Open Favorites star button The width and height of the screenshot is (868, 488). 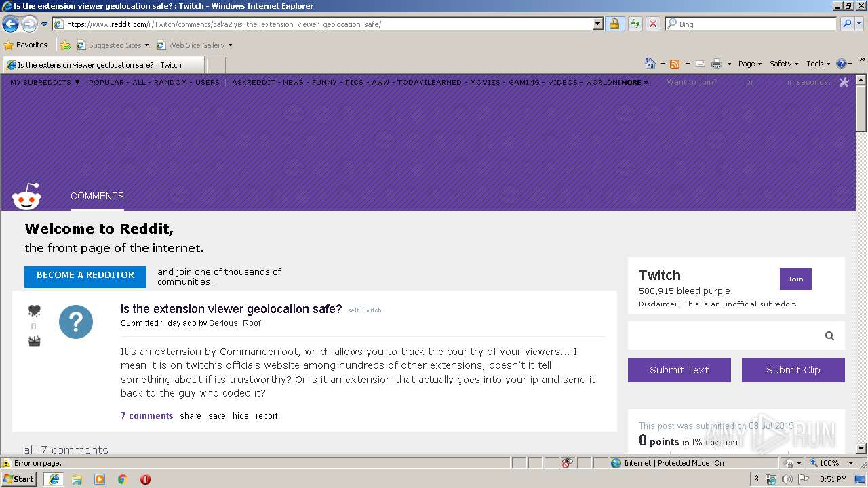[26, 45]
